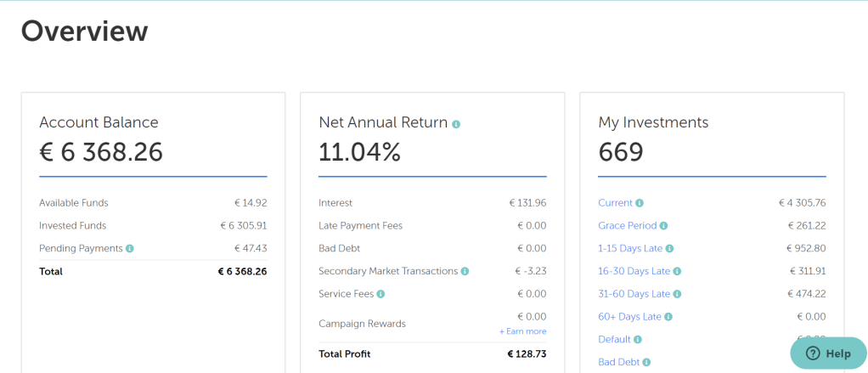Click the info icon beside 1-15 Days Late
The image size is (868, 373).
click(670, 249)
